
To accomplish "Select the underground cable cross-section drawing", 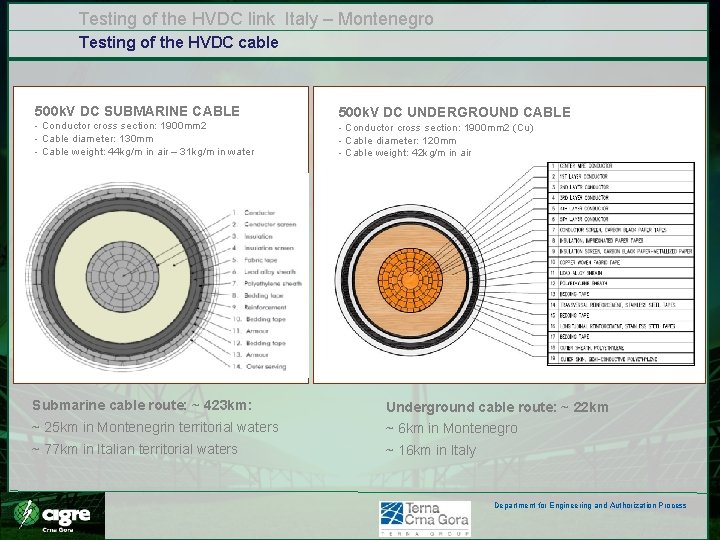I will pyautogui.click(x=410, y=280).
